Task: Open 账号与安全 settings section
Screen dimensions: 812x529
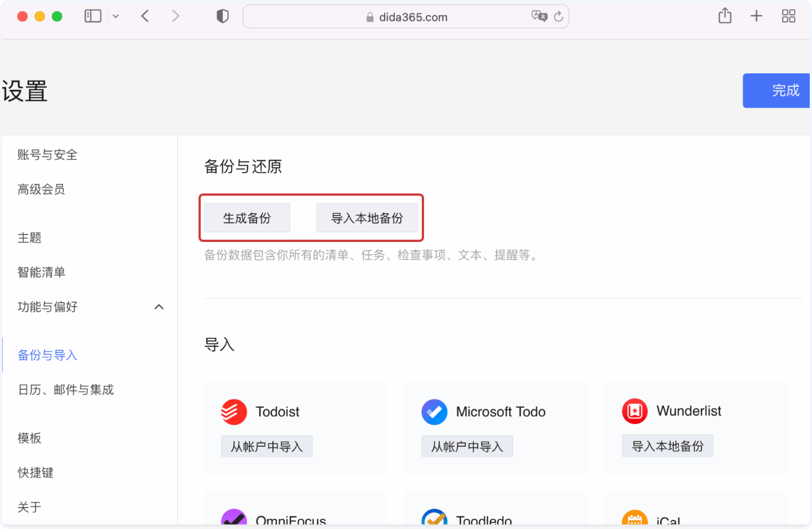Action: (x=47, y=155)
